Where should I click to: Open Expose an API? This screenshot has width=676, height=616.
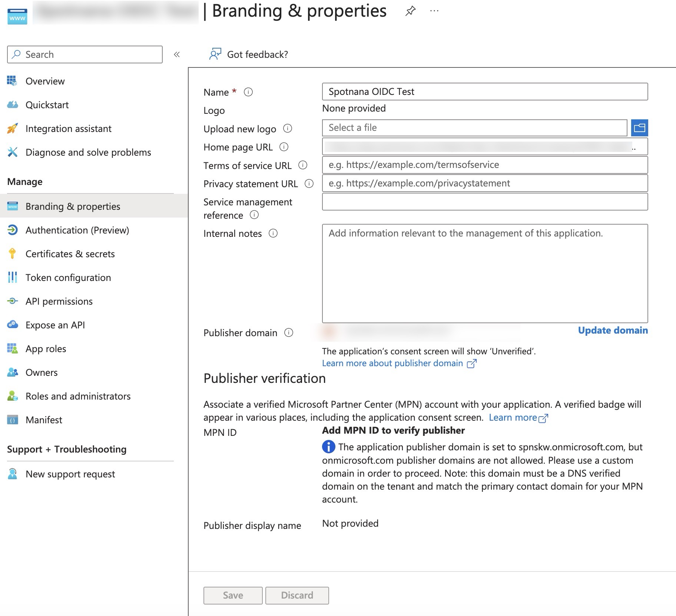(55, 325)
